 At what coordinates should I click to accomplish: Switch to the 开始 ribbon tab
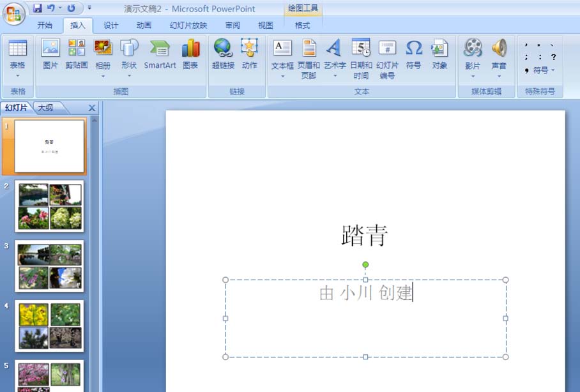pos(45,25)
